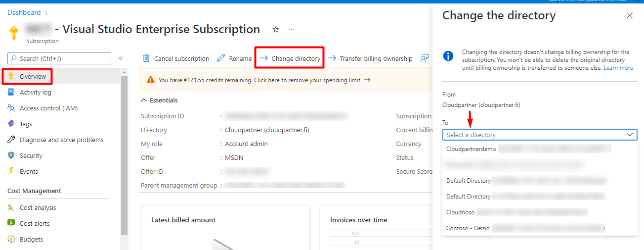
Task: Select Contoso - Demo directory option
Action: (468, 228)
